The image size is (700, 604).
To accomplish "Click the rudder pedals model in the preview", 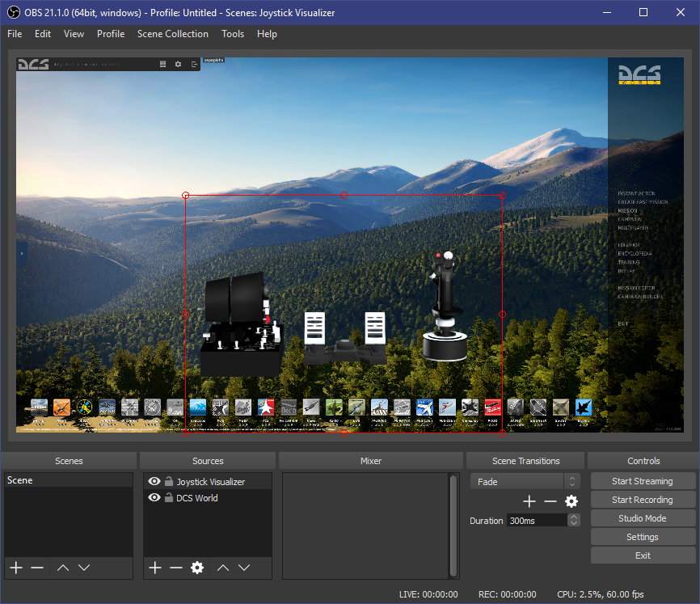I will click(x=344, y=337).
